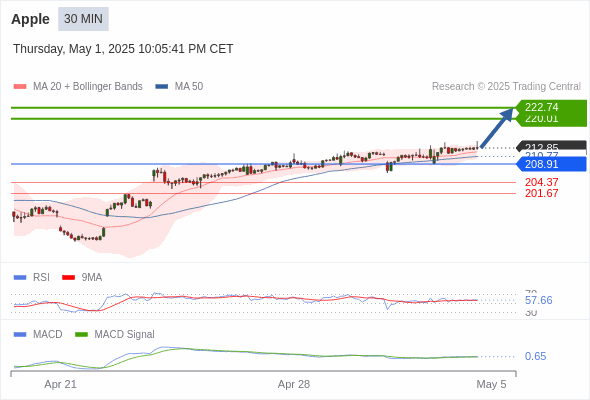590x400 pixels.
Task: Toggle the 9MA legend entry
Action: click(x=82, y=278)
